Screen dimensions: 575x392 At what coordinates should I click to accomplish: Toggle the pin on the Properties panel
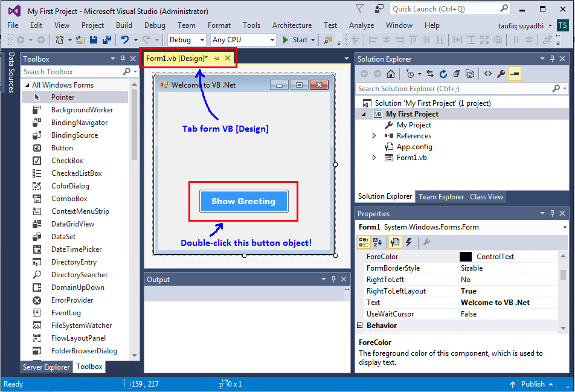click(x=551, y=213)
